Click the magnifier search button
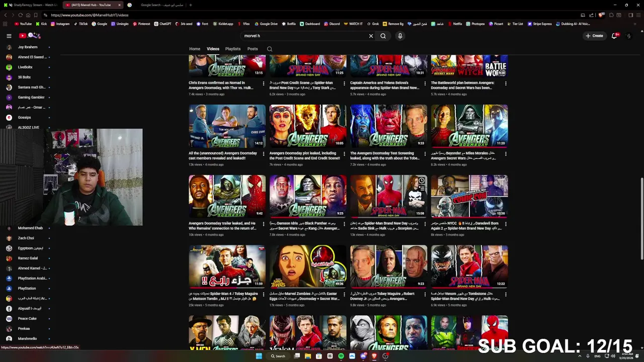 click(383, 36)
